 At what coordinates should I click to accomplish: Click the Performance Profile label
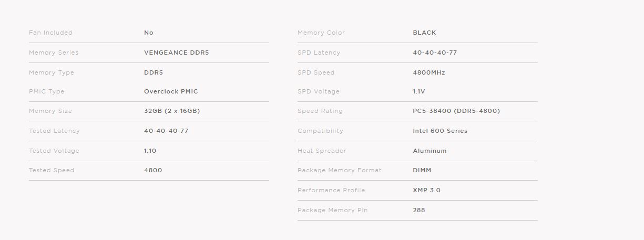(331, 190)
